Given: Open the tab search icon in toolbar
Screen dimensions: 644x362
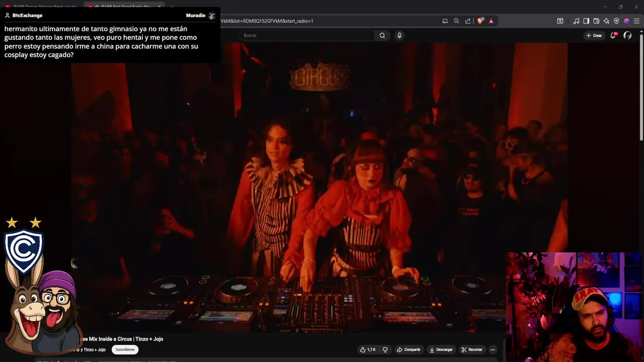Looking at the screenshot, I should tap(560, 21).
